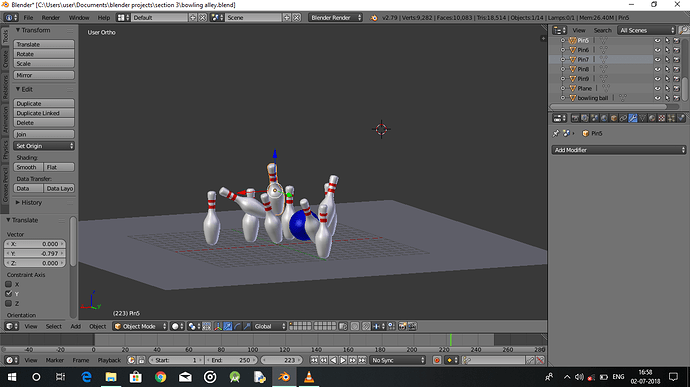Open the Object Data triangle tab
Image resolution: width=690 pixels, height=387 pixels.
coord(642,118)
